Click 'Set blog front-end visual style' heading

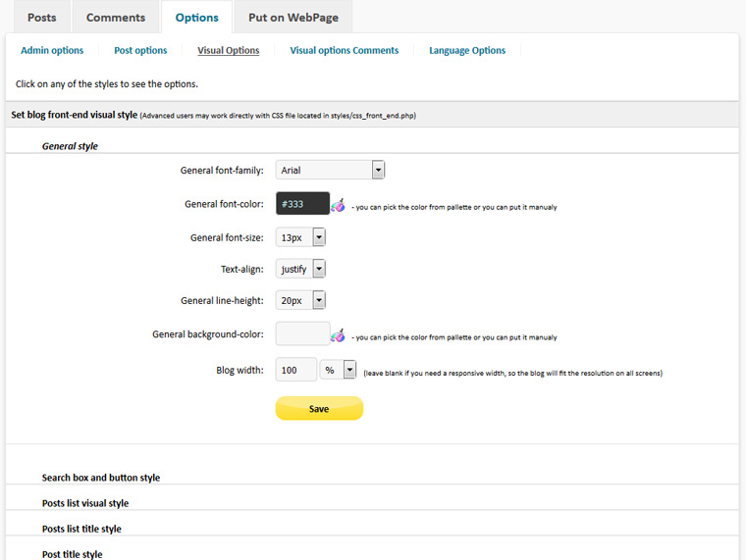pos(75,115)
